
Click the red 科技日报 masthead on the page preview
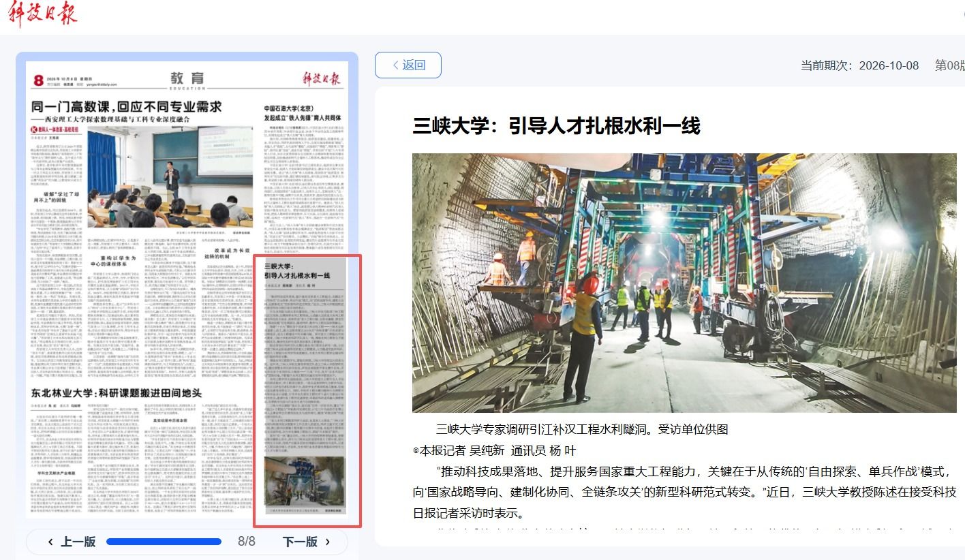tap(321, 78)
